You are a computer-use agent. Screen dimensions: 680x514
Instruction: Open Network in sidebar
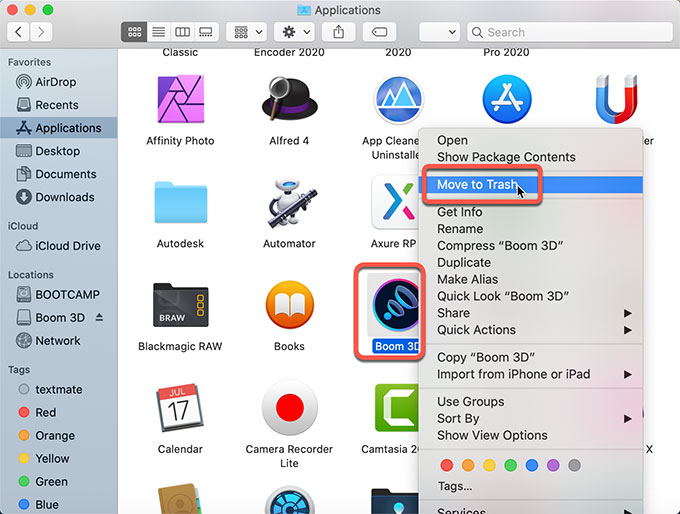pyautogui.click(x=59, y=341)
